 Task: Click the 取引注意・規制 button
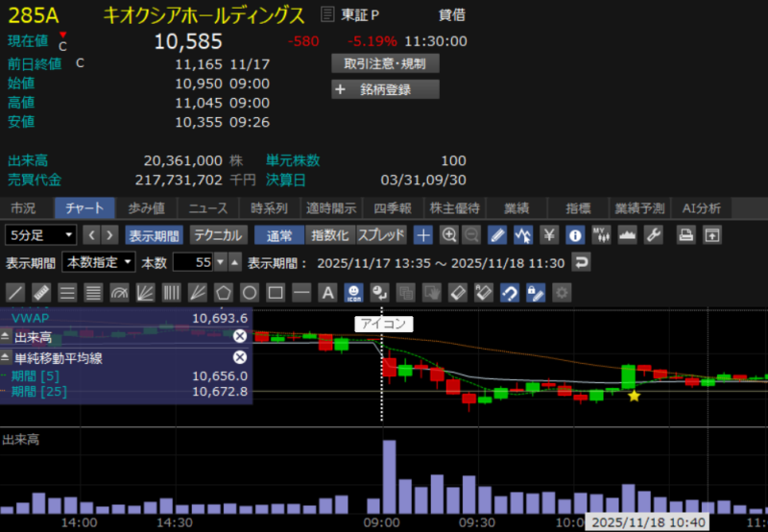point(385,63)
